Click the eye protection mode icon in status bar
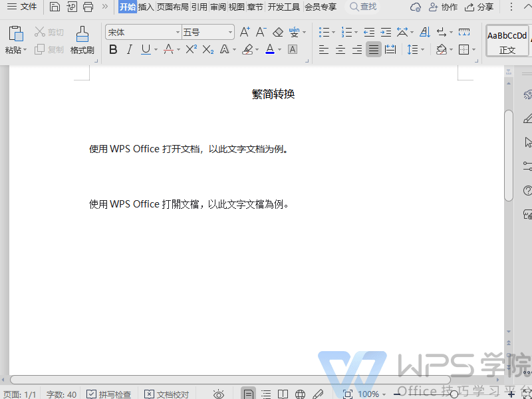532x399 pixels. tap(219, 394)
